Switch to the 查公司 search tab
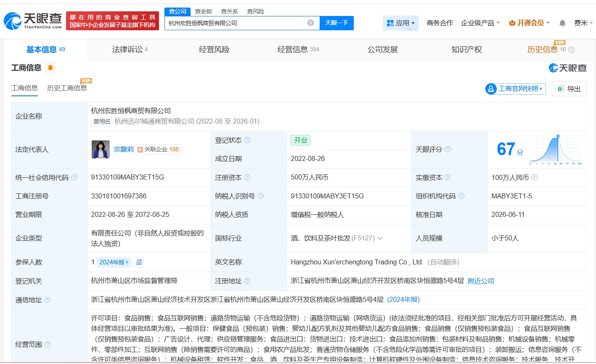This screenshot has width=596, height=364. coord(177,11)
